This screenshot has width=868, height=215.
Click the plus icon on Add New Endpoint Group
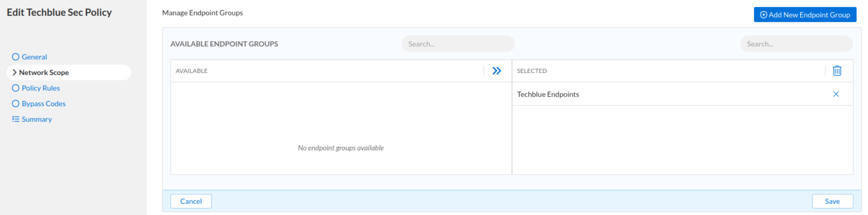(x=763, y=15)
